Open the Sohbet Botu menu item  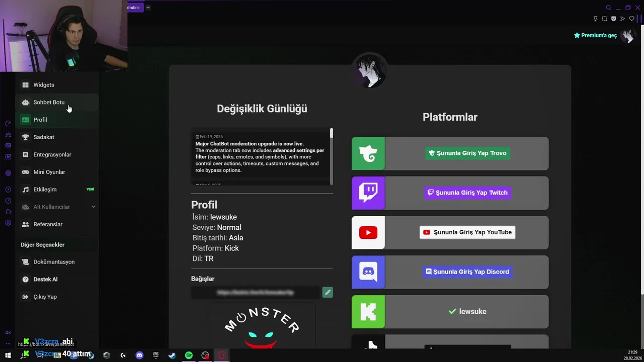(x=56, y=102)
